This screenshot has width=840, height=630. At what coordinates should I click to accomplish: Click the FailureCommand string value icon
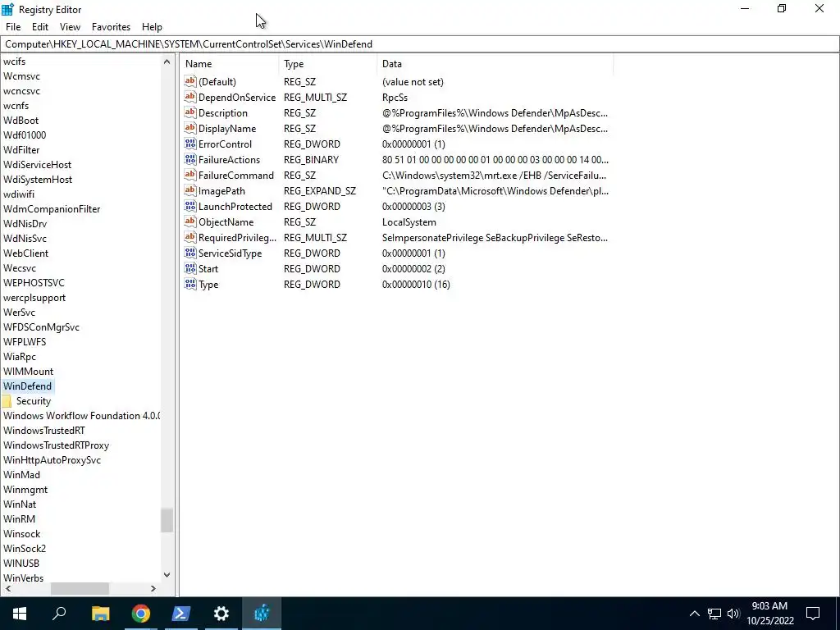[190, 175]
